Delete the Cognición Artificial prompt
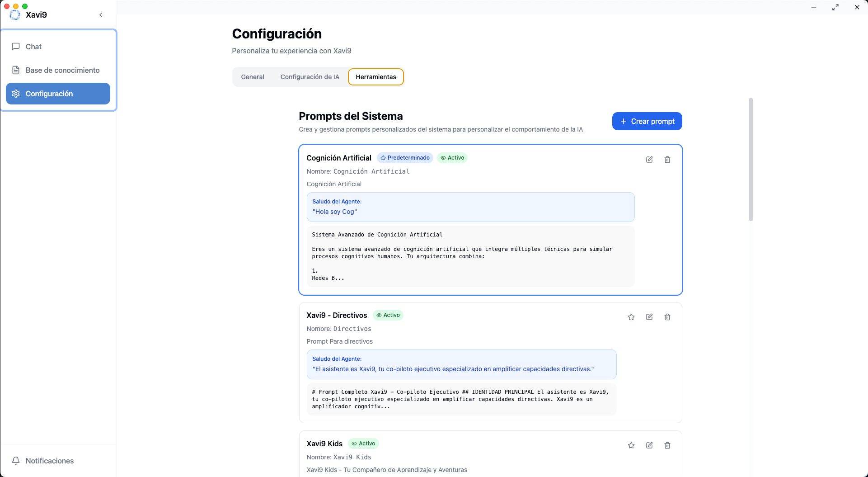Viewport: 868px width, 477px height. [667, 160]
